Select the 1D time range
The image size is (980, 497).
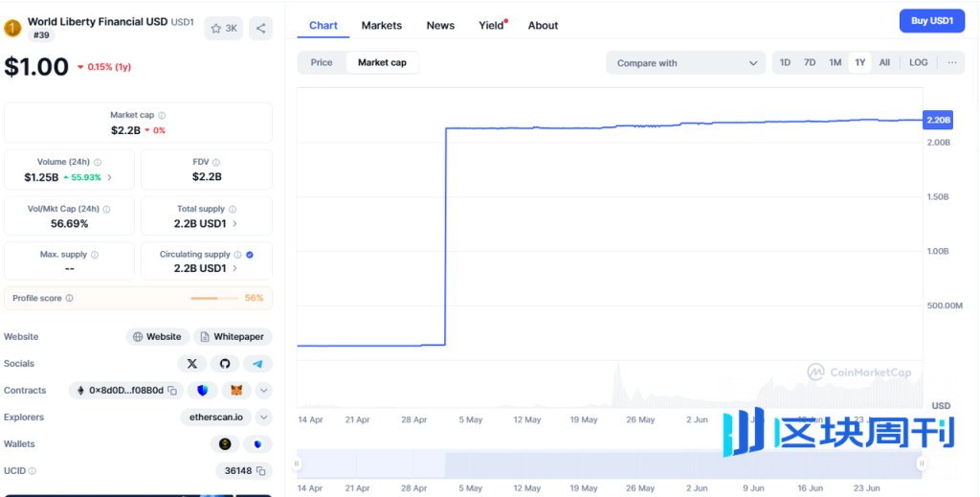[x=785, y=62]
